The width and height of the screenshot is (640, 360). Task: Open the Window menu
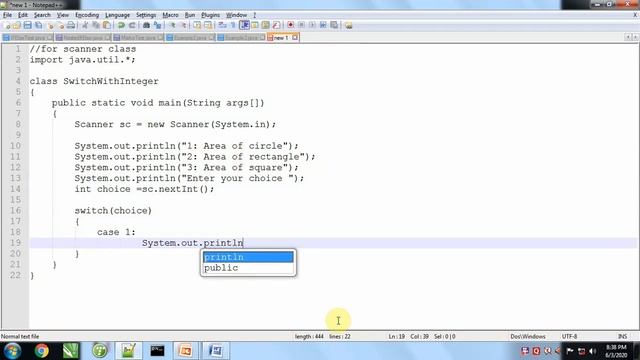click(236, 15)
